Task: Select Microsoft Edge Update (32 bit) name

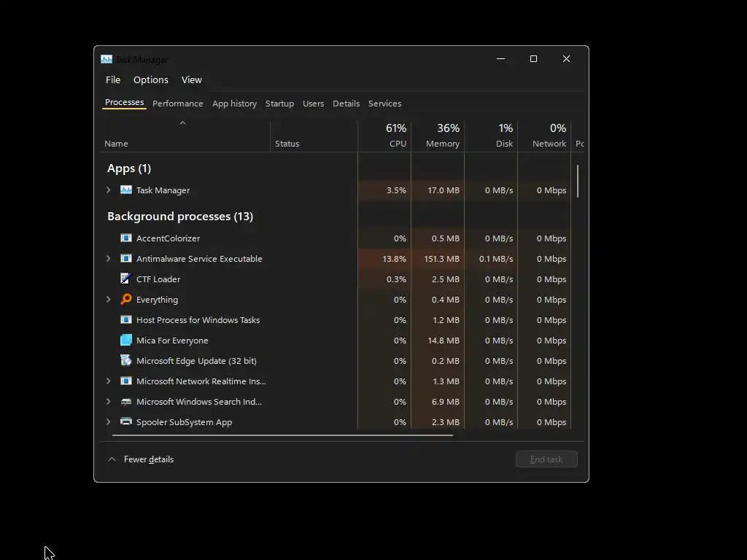Action: [x=196, y=361]
